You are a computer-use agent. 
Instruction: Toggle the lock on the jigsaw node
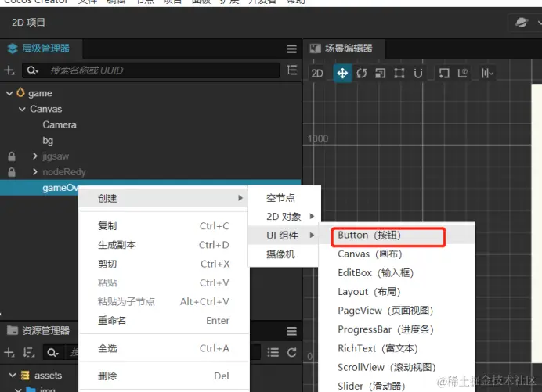tap(12, 156)
